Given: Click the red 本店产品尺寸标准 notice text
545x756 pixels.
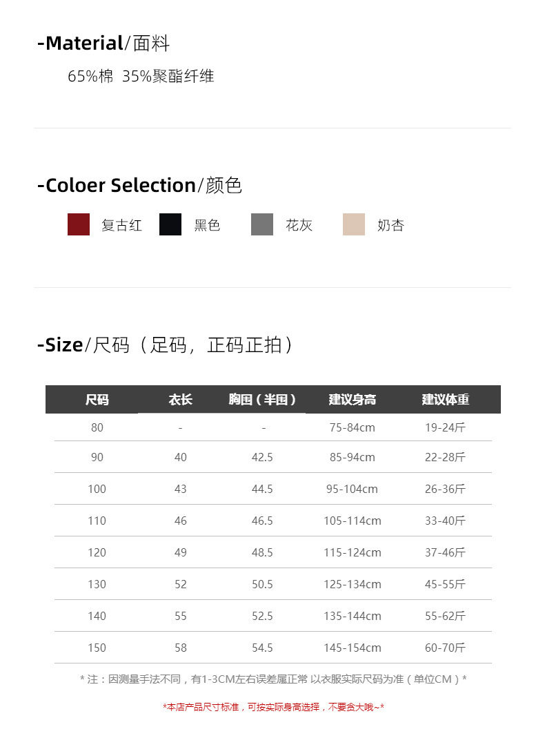Looking at the screenshot, I should (x=273, y=707).
